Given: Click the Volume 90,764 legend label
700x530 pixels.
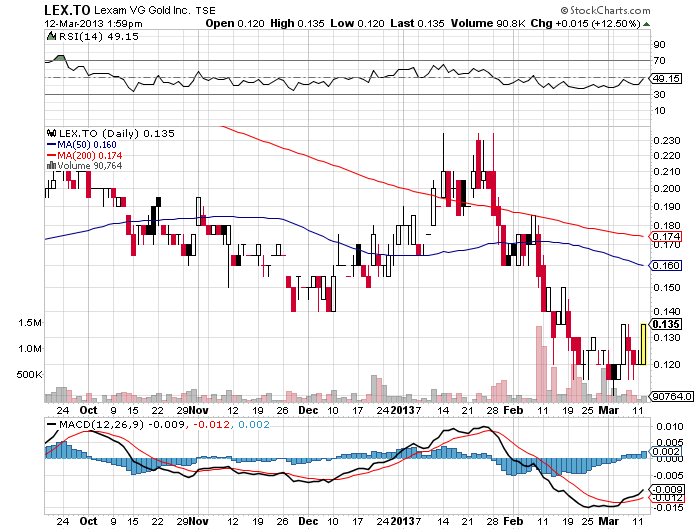Looking at the screenshot, I should pos(89,166).
